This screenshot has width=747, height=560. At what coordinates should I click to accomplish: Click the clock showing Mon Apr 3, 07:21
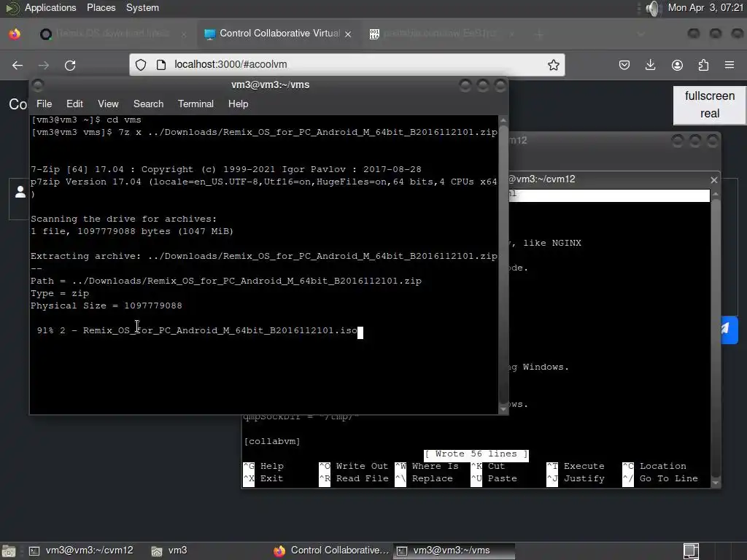point(705,8)
